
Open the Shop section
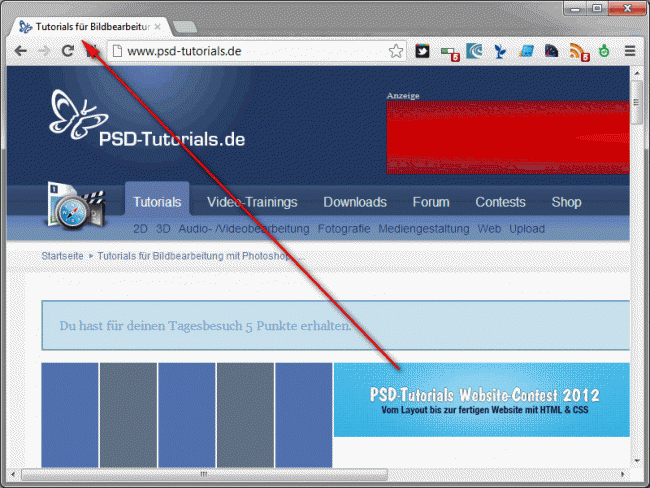(x=566, y=202)
